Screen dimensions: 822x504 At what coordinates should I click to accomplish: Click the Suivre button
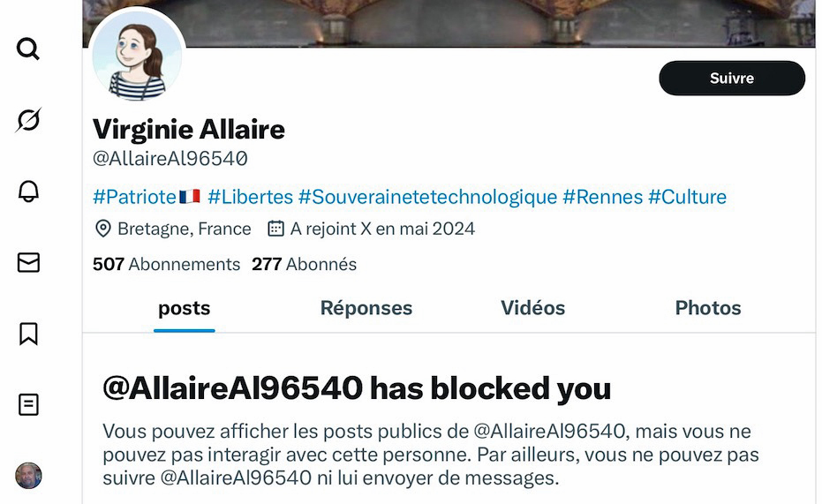pos(732,79)
